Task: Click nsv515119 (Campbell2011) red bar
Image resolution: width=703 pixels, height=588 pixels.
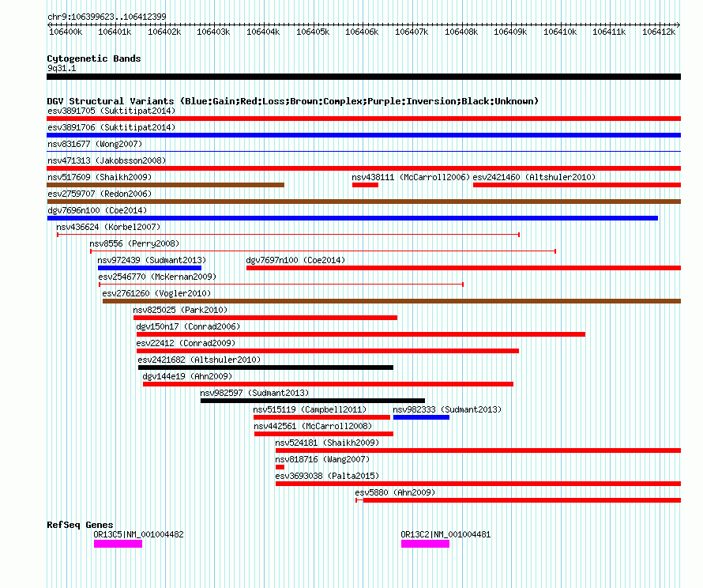Action: [322, 417]
